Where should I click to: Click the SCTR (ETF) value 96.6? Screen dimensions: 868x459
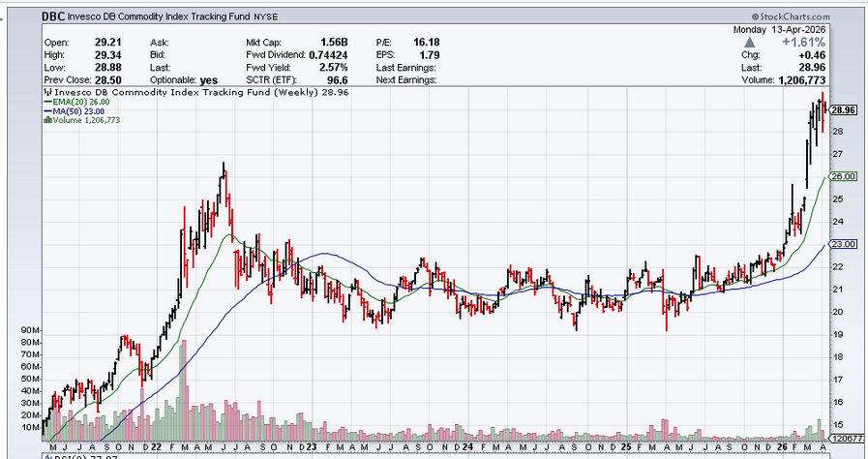[x=337, y=80]
